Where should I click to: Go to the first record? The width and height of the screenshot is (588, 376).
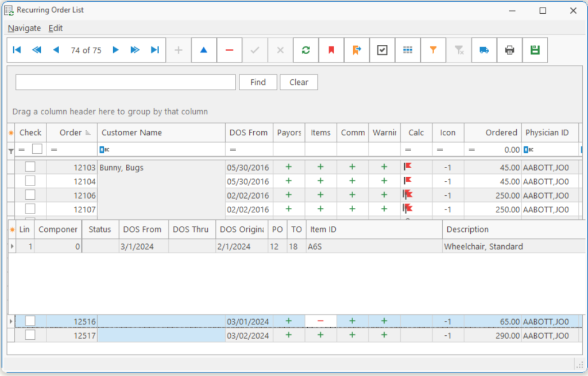17,50
